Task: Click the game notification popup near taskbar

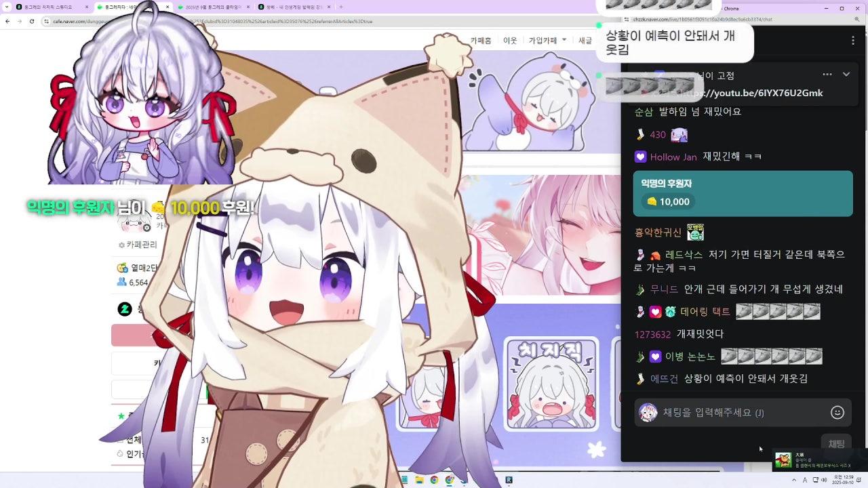Action: pos(818,460)
